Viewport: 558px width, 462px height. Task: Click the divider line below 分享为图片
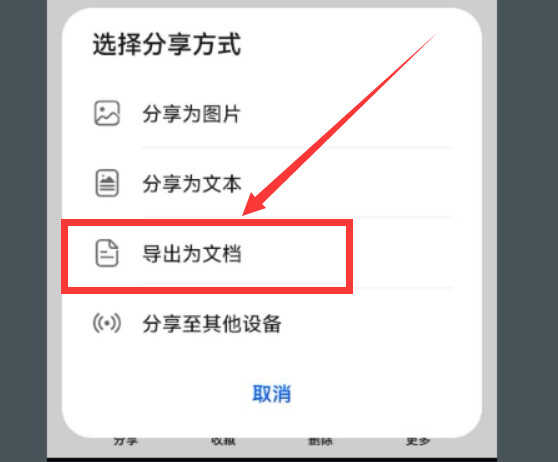click(x=296, y=147)
